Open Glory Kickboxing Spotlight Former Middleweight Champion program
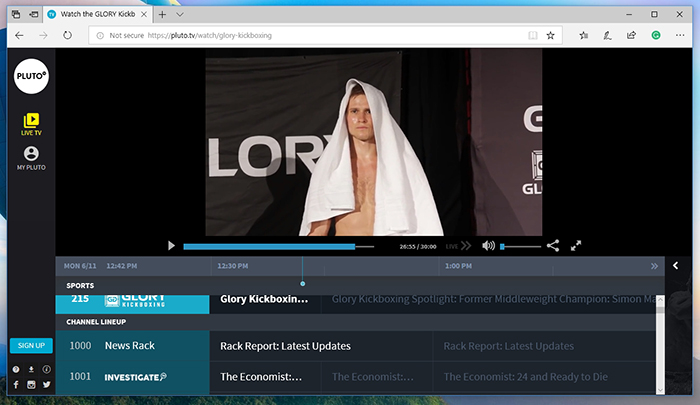The height and width of the screenshot is (405, 700). 488,304
